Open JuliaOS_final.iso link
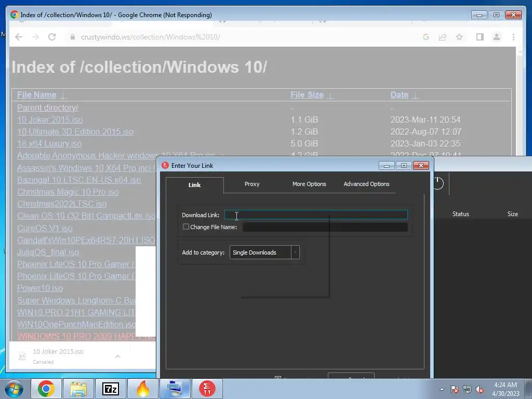This screenshot has width=532, height=399. pyautogui.click(x=48, y=252)
